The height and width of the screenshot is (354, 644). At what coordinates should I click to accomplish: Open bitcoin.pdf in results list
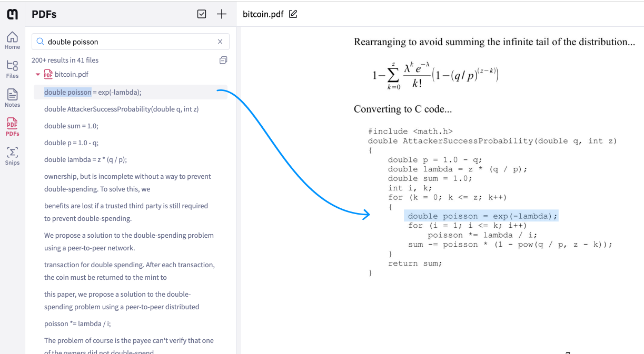[x=72, y=75]
